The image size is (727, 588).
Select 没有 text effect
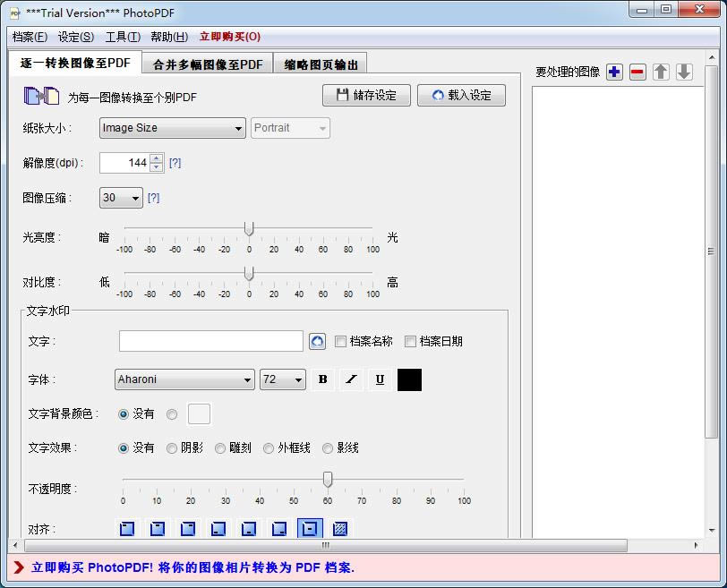click(x=124, y=448)
